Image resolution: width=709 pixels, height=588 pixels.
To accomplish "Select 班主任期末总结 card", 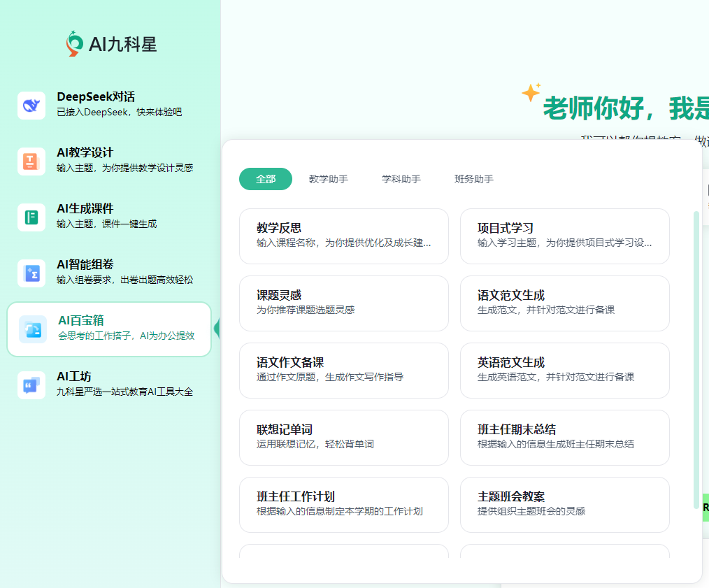I will pyautogui.click(x=564, y=438).
